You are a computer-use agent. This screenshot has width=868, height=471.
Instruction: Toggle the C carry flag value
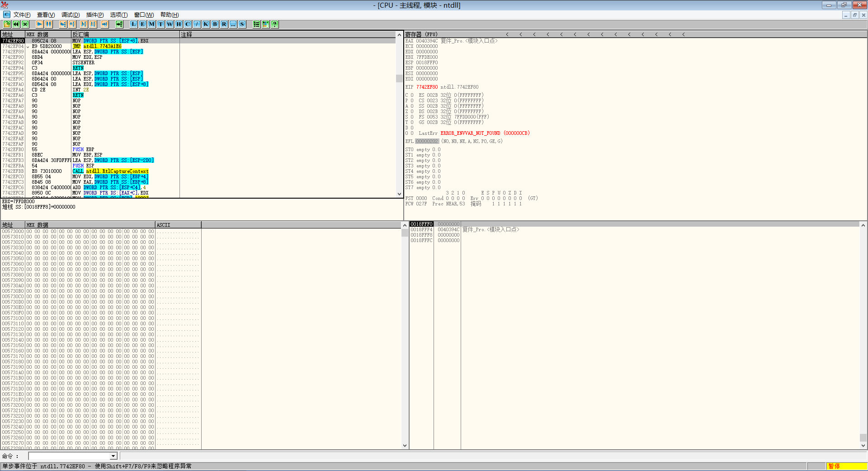tap(412, 95)
